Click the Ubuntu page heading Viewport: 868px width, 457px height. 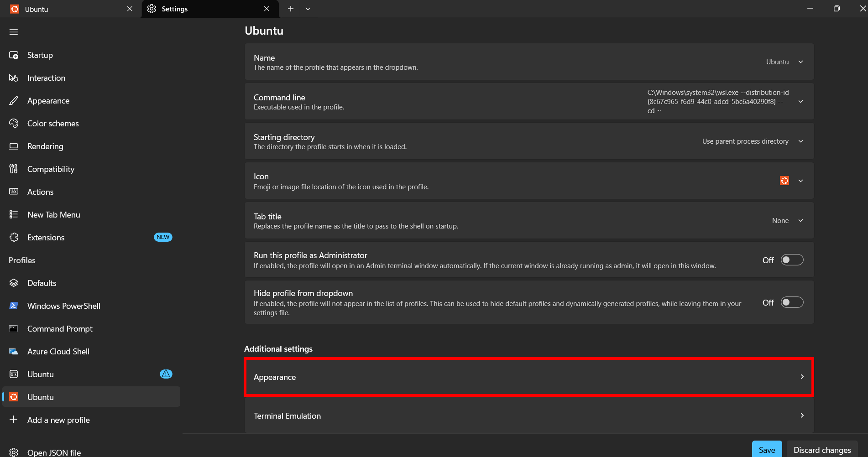point(264,31)
